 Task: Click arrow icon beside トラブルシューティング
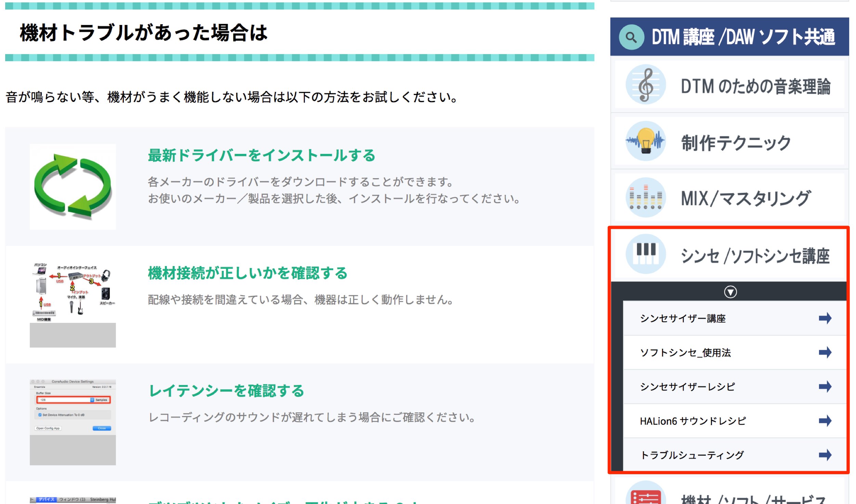click(x=825, y=455)
